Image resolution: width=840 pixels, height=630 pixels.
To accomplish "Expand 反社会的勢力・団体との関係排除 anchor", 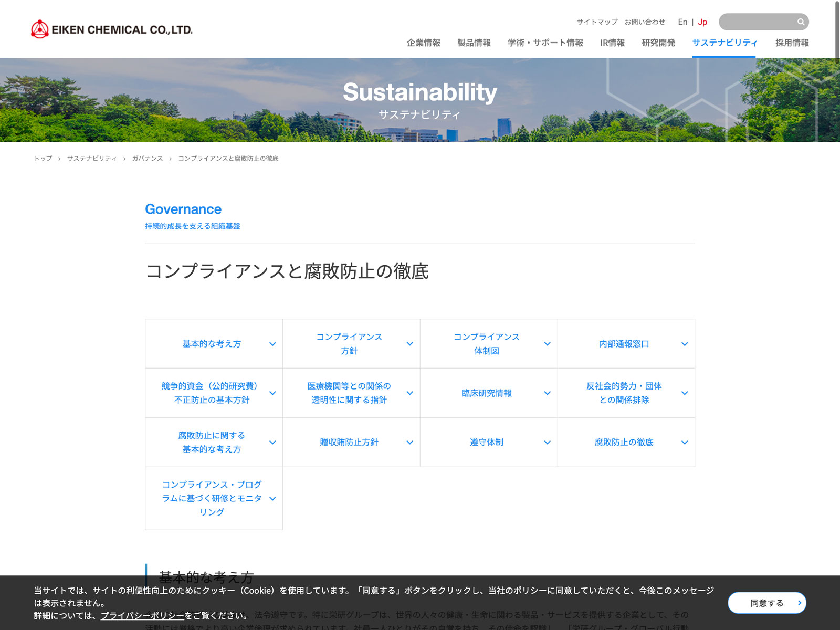I will [624, 393].
